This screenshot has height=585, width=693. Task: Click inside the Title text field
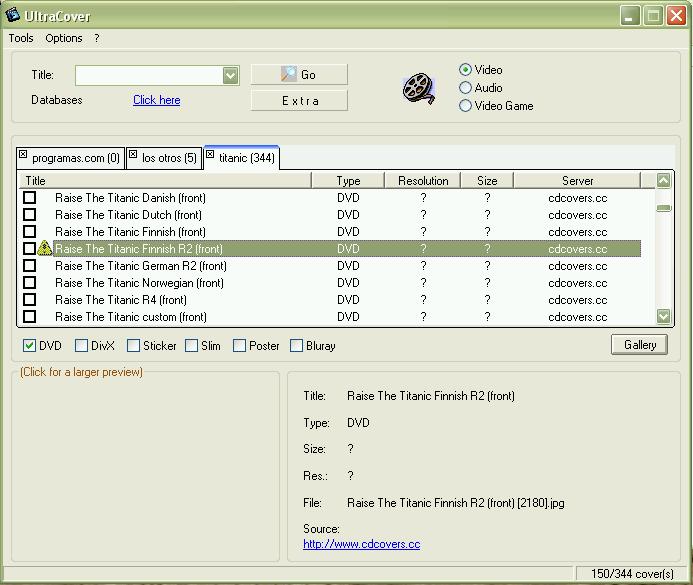pyautogui.click(x=149, y=76)
